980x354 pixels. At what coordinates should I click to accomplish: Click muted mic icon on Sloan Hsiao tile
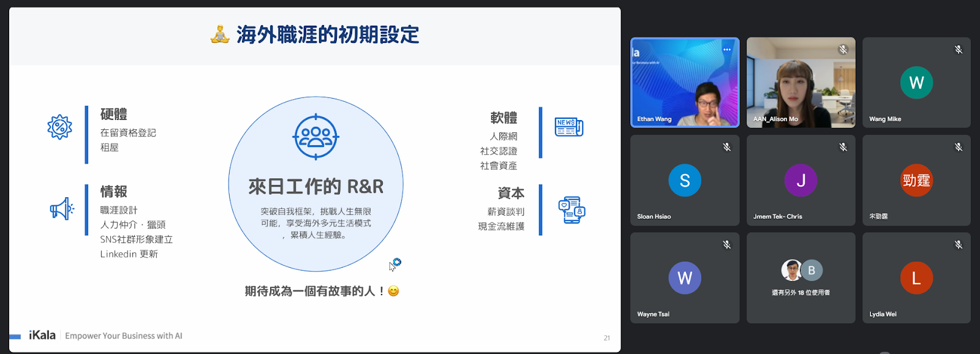click(x=726, y=147)
